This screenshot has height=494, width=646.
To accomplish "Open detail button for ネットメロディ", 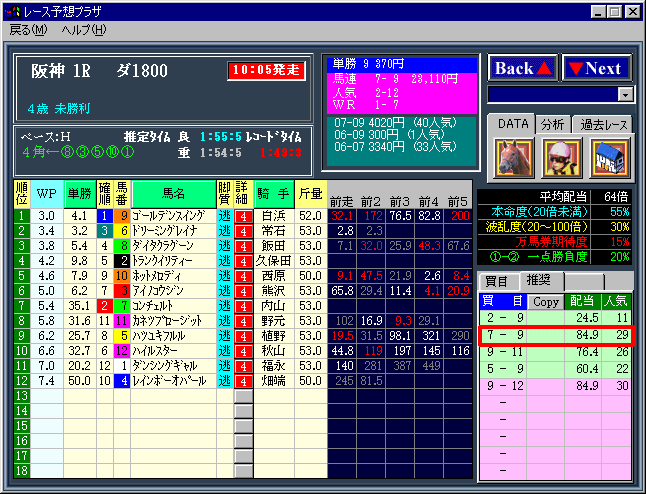I will (x=243, y=275).
